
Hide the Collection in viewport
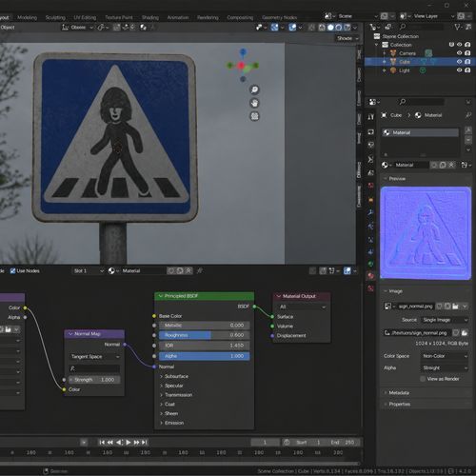459,45
